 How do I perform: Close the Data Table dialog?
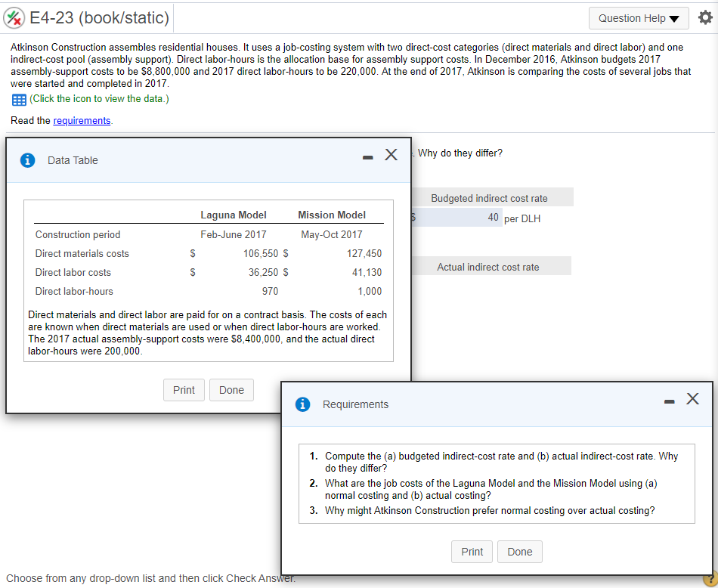coord(391,154)
